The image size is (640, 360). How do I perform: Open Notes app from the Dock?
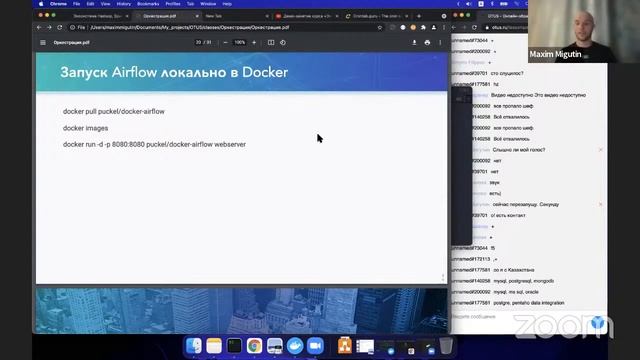[214, 346]
